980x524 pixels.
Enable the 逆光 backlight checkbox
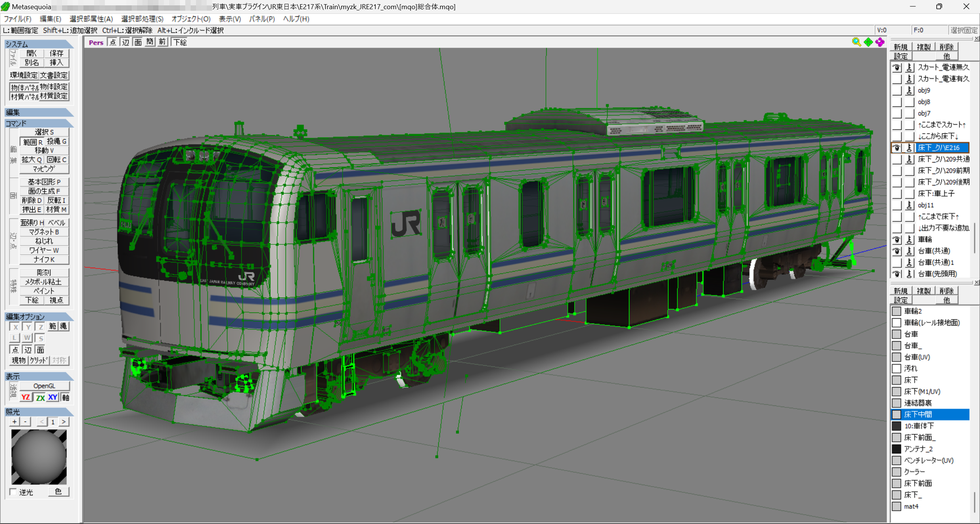click(x=13, y=492)
